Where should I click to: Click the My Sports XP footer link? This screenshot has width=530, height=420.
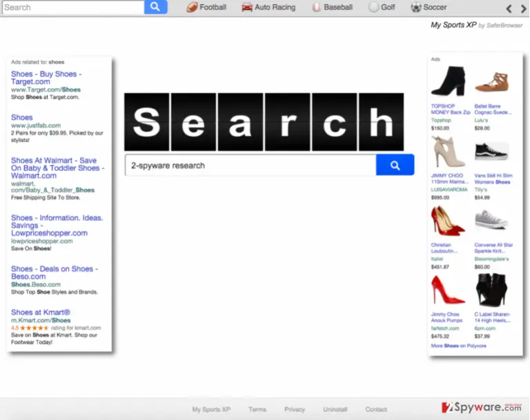tap(211, 409)
